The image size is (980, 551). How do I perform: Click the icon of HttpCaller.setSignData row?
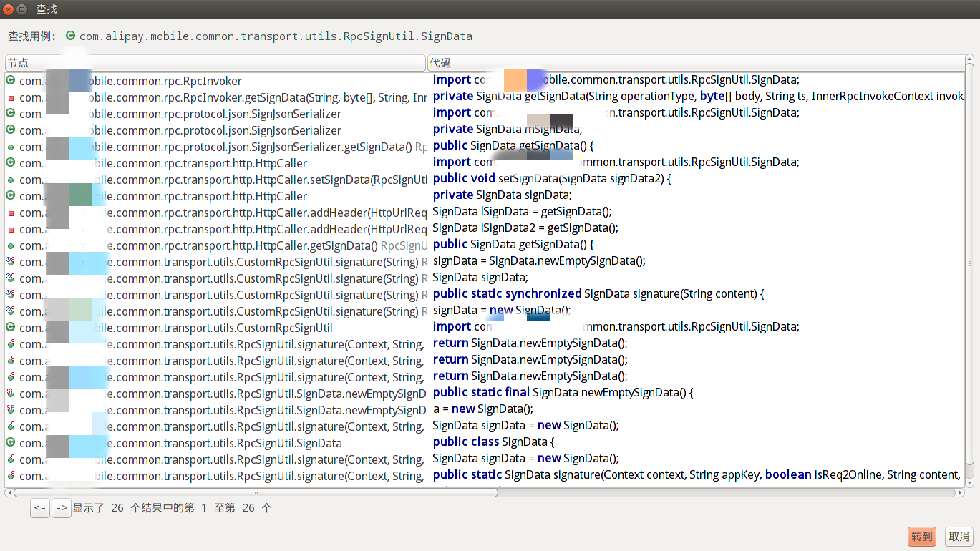coord(11,180)
